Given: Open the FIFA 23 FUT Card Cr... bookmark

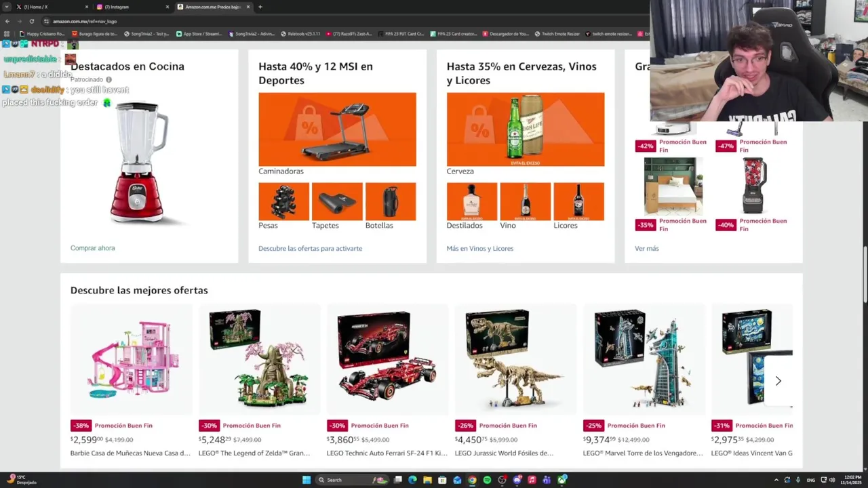Looking at the screenshot, I should click(x=401, y=34).
